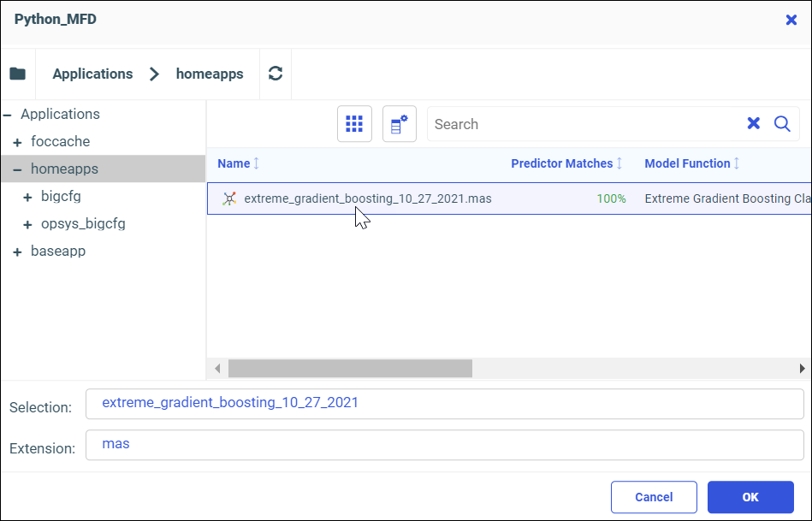Clear the search field with X
Image resolution: width=812 pixels, height=521 pixels.
click(x=754, y=123)
